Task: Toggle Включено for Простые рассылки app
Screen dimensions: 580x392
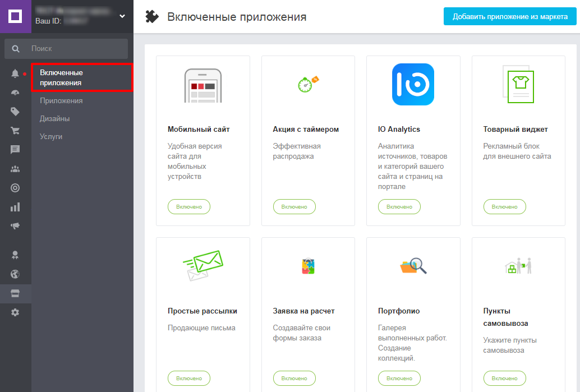Action: 189,379
